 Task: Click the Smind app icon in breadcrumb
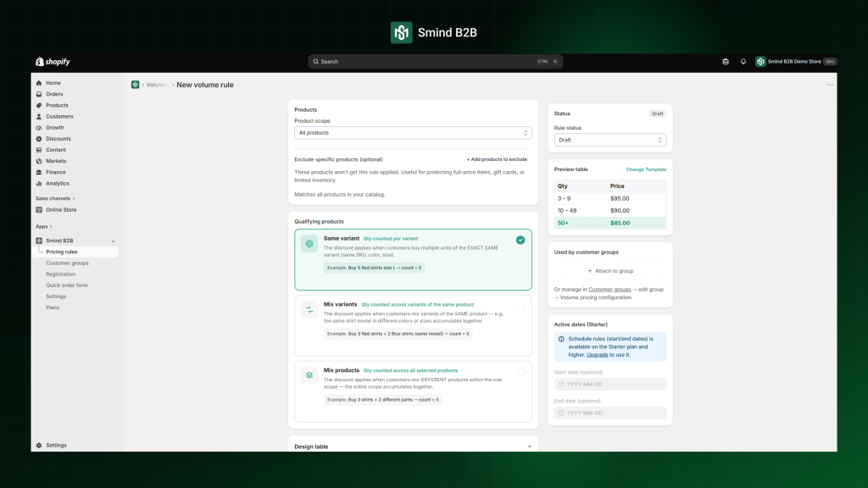(135, 85)
